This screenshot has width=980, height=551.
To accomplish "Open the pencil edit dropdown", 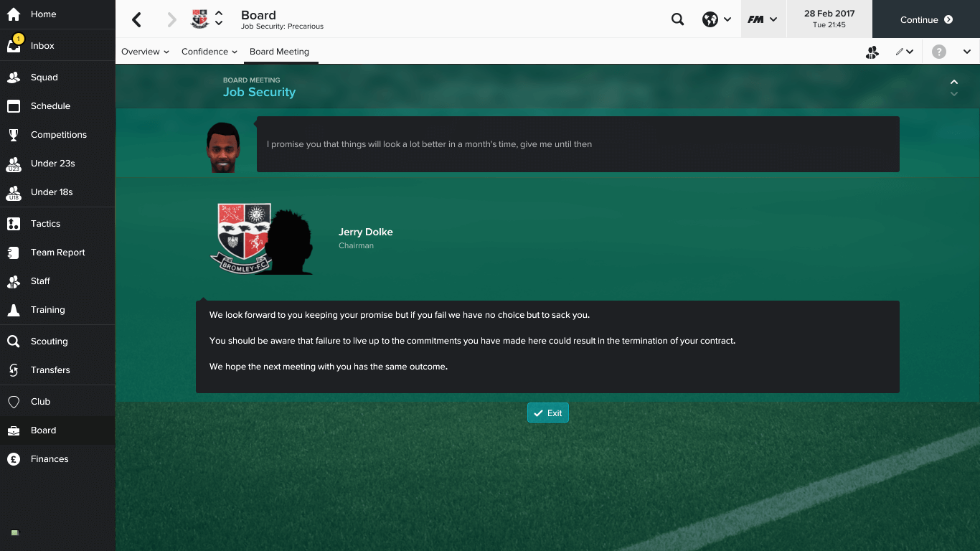I will (x=904, y=52).
